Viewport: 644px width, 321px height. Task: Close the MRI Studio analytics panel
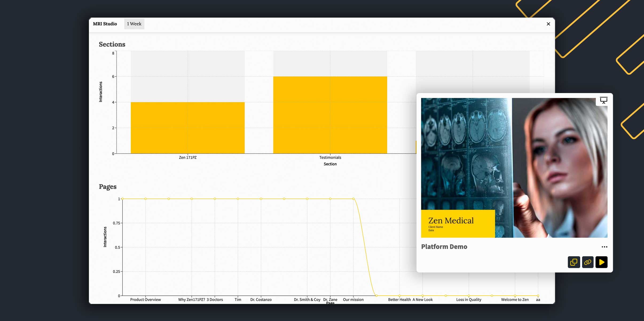(x=548, y=24)
